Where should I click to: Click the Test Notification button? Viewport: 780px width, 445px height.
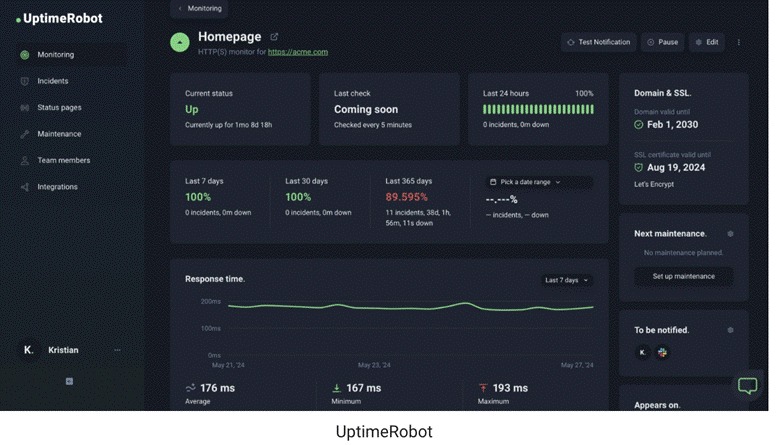tap(598, 42)
